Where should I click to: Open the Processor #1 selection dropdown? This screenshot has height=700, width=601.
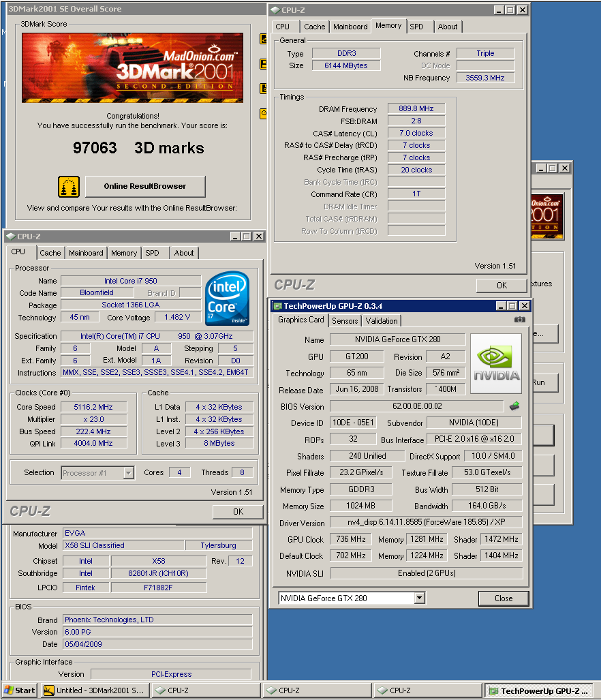(129, 473)
